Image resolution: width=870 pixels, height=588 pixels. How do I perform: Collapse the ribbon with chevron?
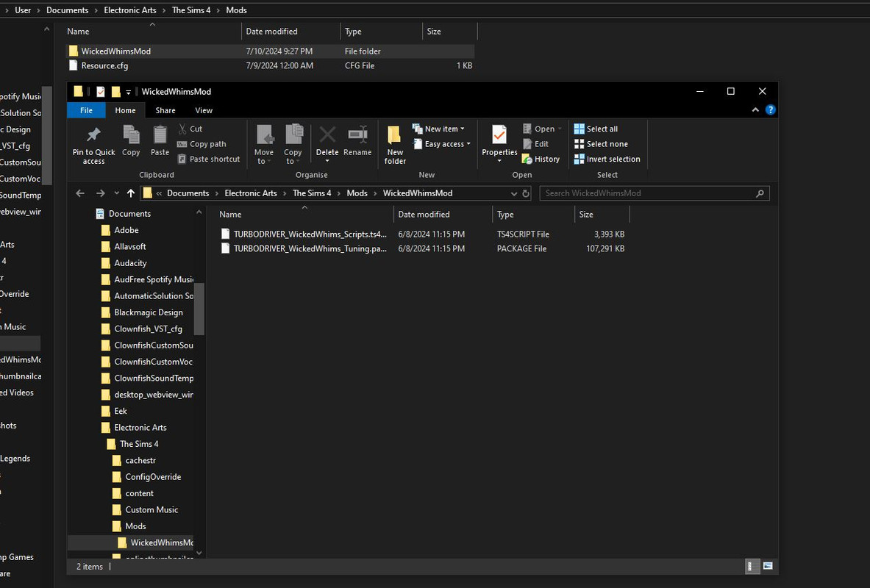(x=755, y=110)
